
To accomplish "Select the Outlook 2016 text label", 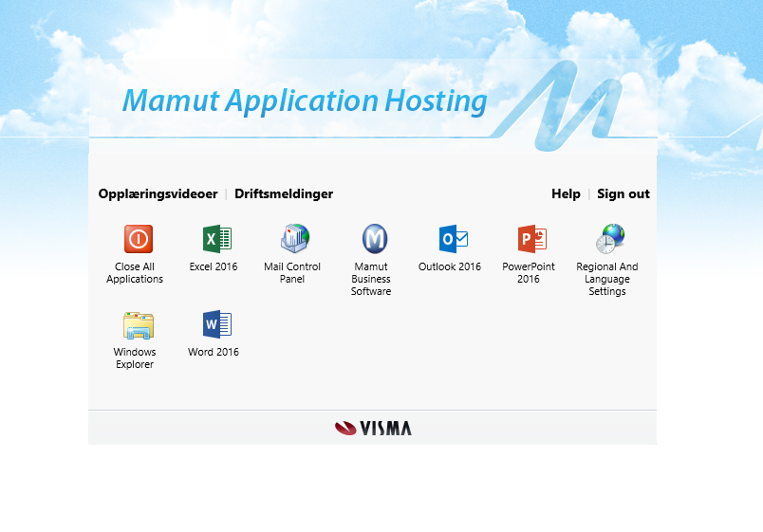I will pos(450,266).
